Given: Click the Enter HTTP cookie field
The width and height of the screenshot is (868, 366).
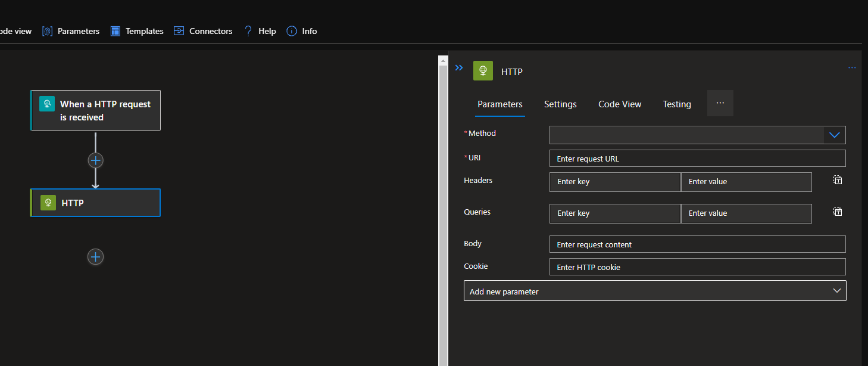Looking at the screenshot, I should [x=697, y=266].
